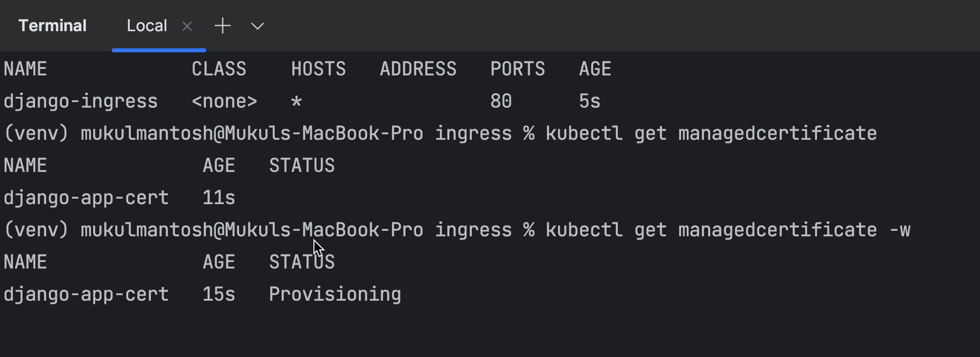The image size is (980, 357).
Task: Click the Provisioning status text
Action: coord(335,295)
